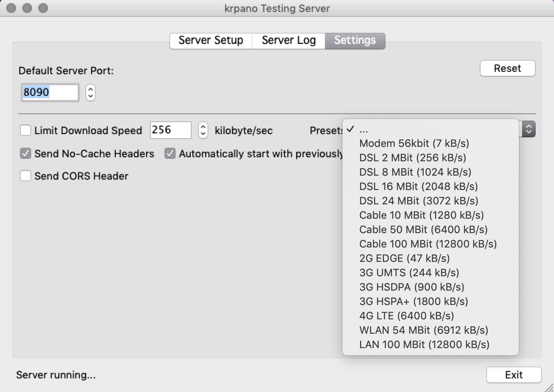Select 3G UMTS (244 kB/s) preset
Viewport: 554px width, 392px height.
(x=431, y=273)
